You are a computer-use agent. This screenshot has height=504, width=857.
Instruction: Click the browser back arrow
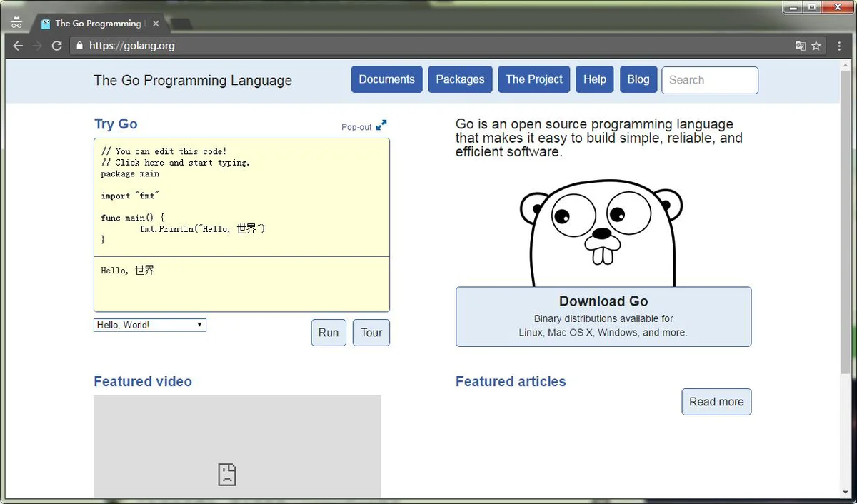18,46
